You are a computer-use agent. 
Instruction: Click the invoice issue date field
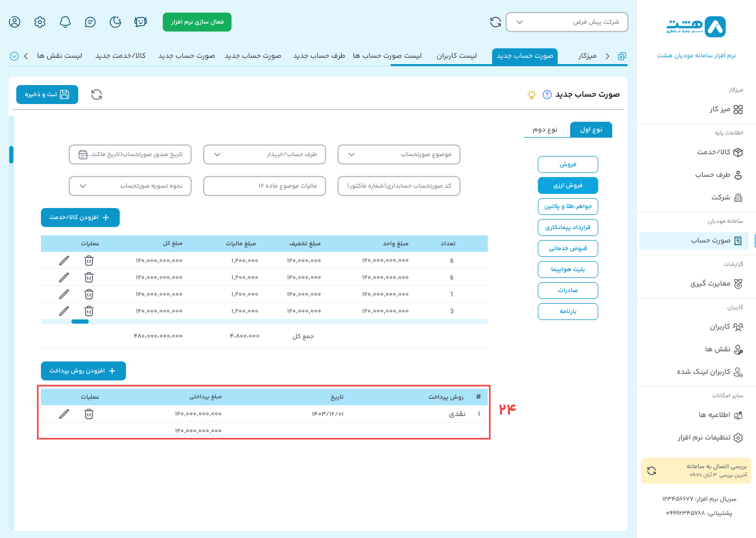130,154
